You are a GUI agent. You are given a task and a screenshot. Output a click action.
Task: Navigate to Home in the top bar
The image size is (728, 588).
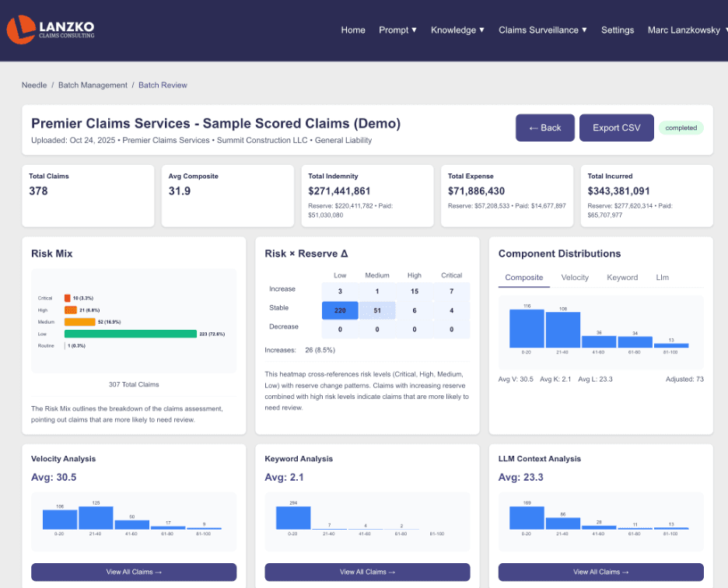click(353, 30)
